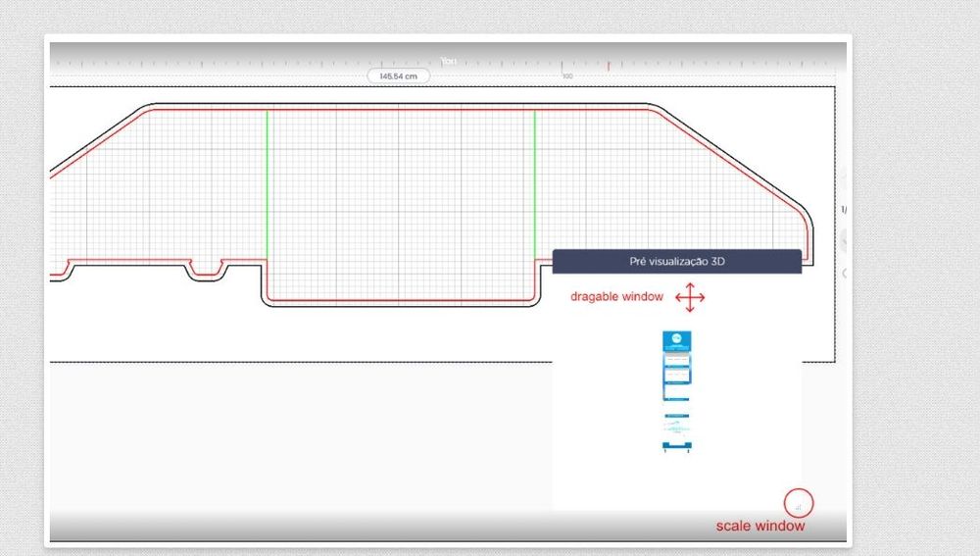Click the 100 mark on the ruler
The height and width of the screenshot is (556, 980).
(566, 76)
